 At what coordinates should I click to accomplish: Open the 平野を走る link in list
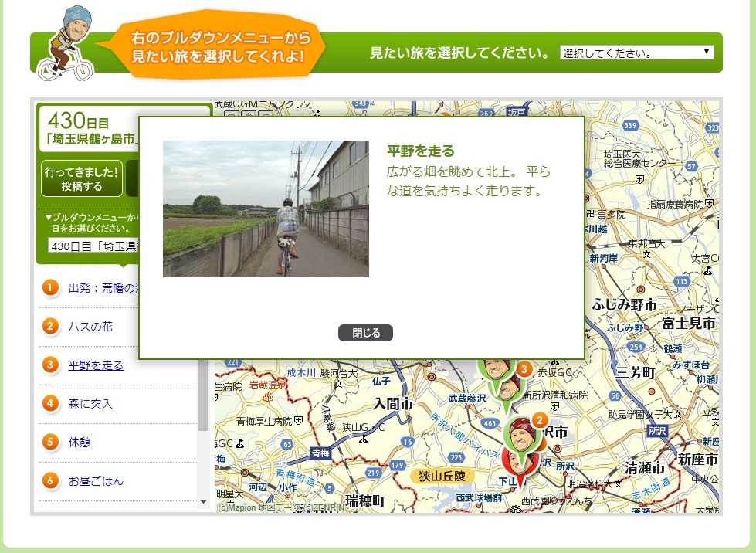click(x=96, y=365)
